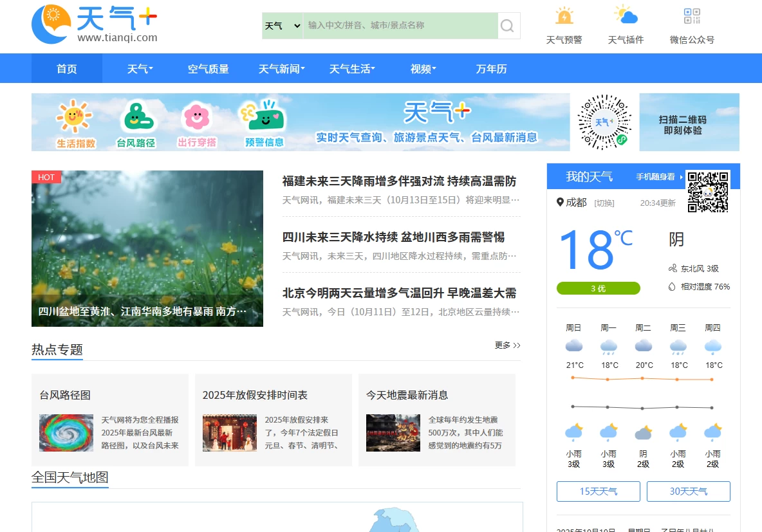Click the search magnifier icon
Image resolution: width=762 pixels, height=532 pixels.
point(508,26)
